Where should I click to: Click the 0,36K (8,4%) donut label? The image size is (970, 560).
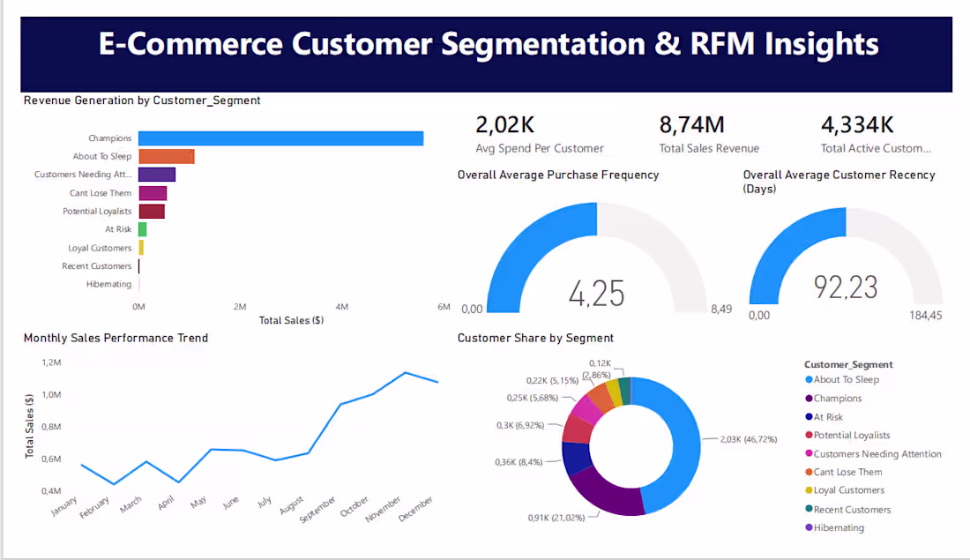point(519,462)
